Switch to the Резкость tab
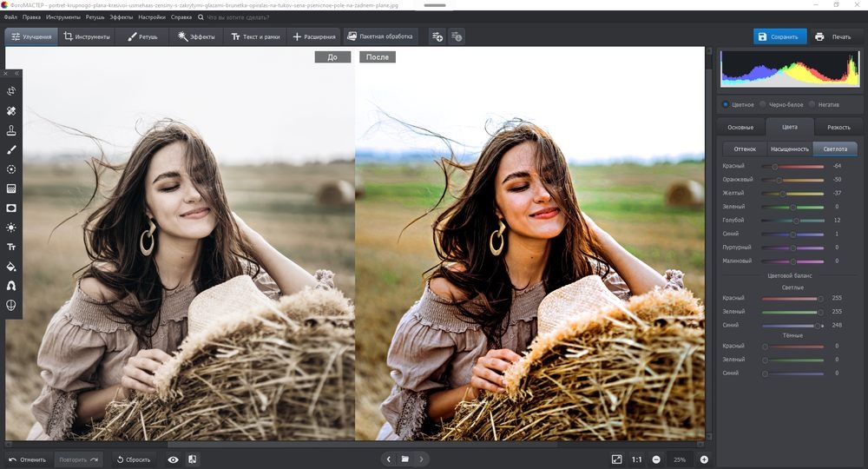The image size is (868, 469). click(838, 128)
